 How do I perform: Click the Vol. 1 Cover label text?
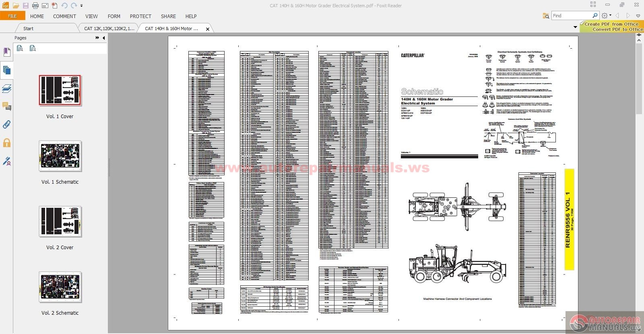point(60,117)
